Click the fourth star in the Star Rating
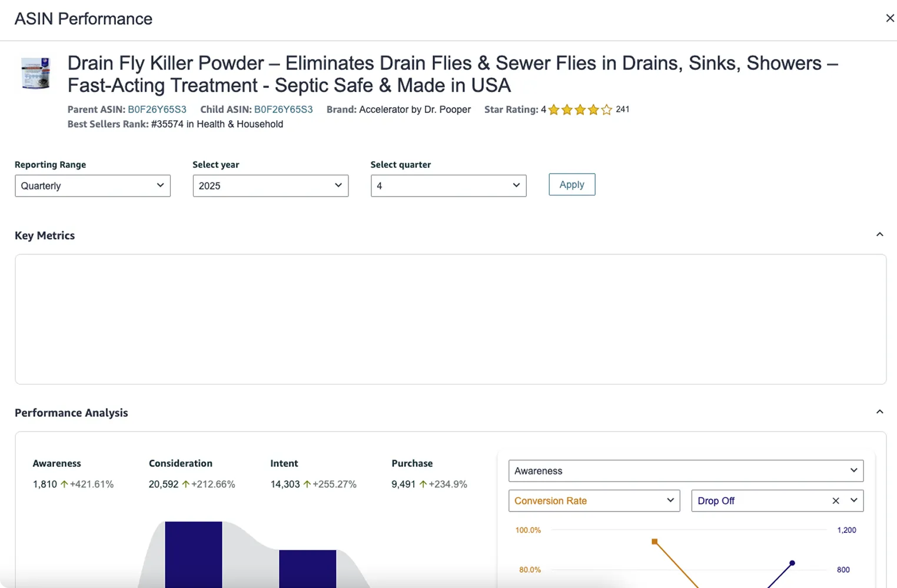Viewport: 897px width, 588px height. 593,109
